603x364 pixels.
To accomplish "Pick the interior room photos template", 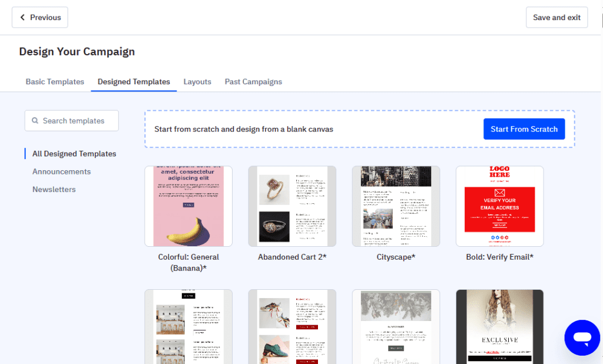I will tap(188, 326).
